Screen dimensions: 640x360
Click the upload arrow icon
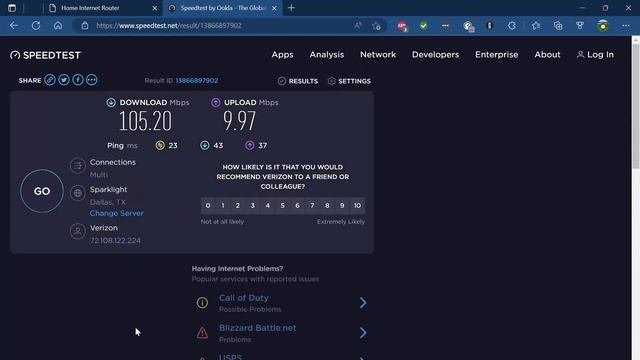(216, 102)
